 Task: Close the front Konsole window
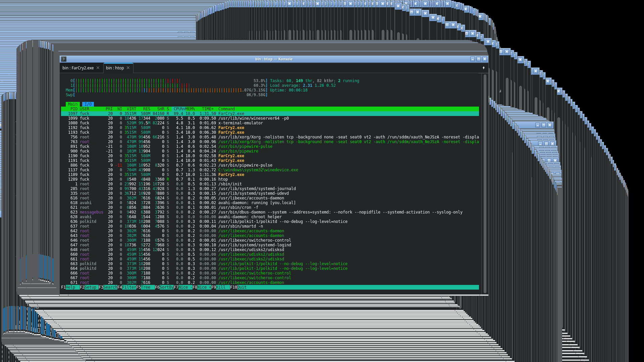[485, 59]
